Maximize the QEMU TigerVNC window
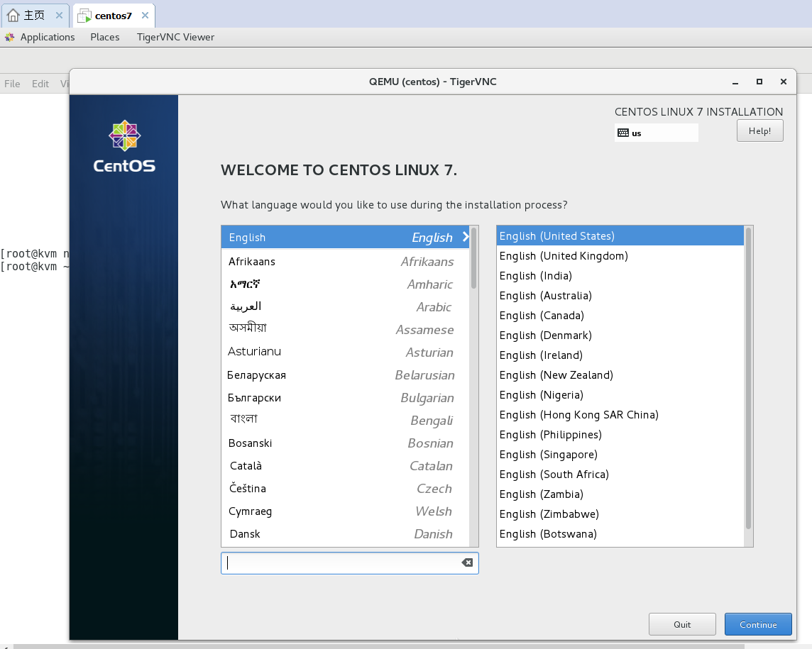The width and height of the screenshot is (812, 649). [759, 82]
